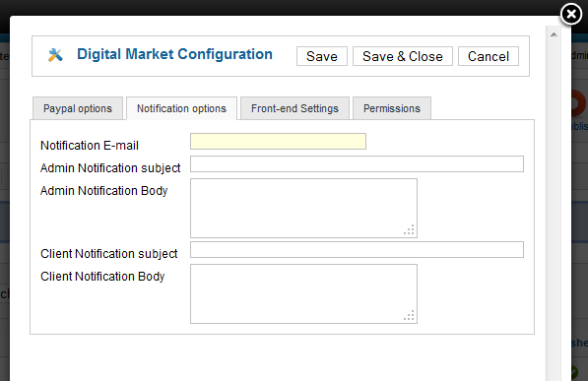Click the Digital Market Configuration title
The image size is (588, 381).
tap(174, 54)
